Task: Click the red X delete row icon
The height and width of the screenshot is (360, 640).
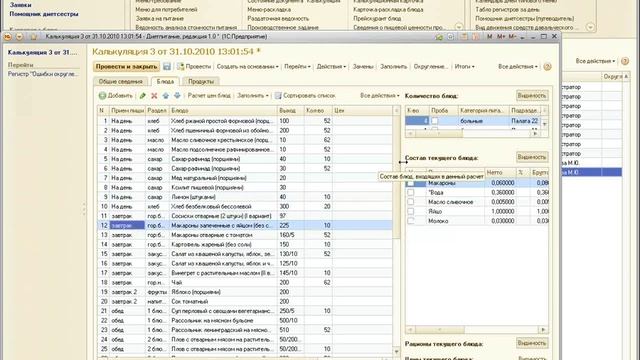Action: click(x=154, y=96)
